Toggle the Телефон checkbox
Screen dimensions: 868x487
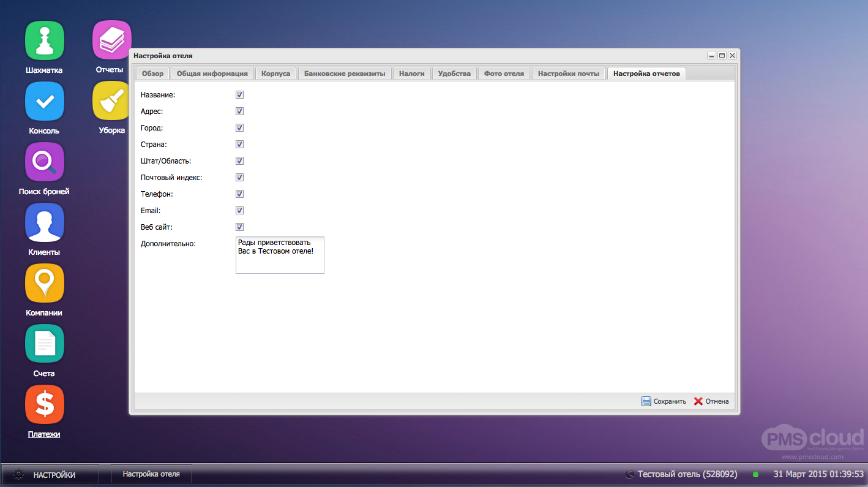[x=240, y=194]
